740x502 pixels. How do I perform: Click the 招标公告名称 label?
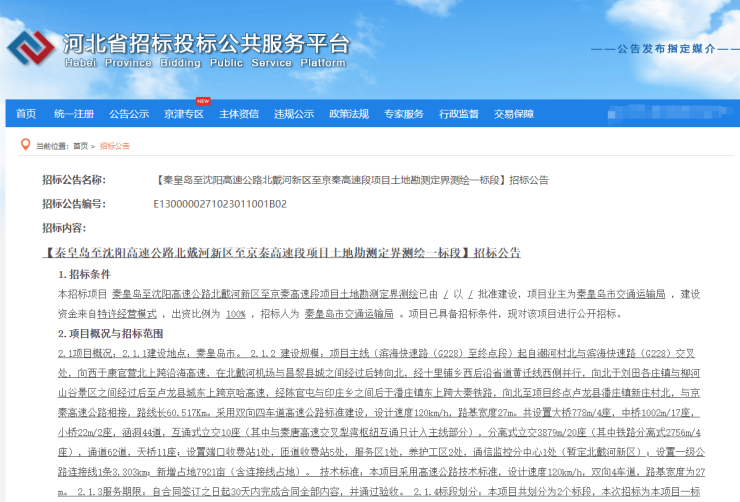74,180
